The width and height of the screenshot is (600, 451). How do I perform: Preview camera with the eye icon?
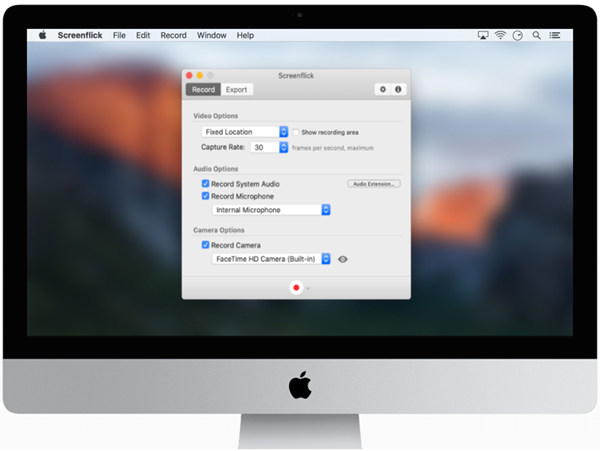coord(343,259)
